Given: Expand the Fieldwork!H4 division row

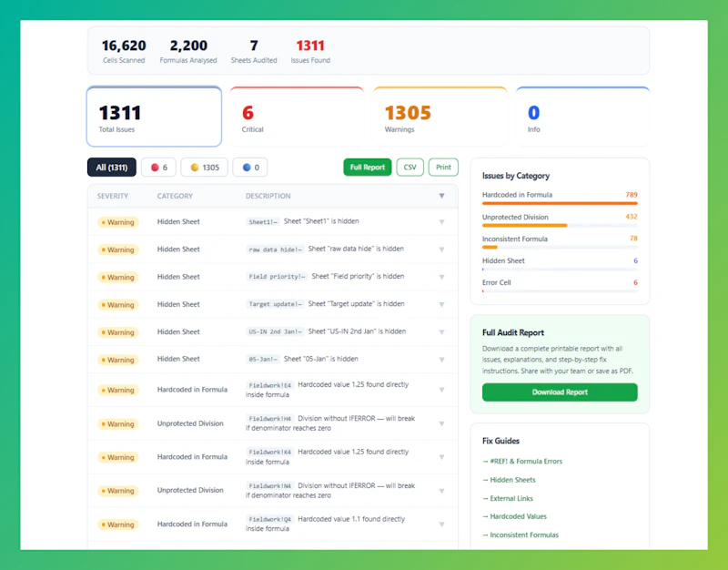Looking at the screenshot, I should (x=441, y=423).
